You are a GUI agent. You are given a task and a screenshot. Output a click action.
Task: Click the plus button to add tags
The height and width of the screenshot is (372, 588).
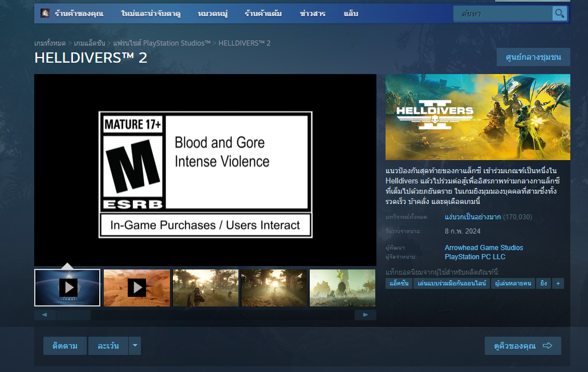[x=558, y=283]
